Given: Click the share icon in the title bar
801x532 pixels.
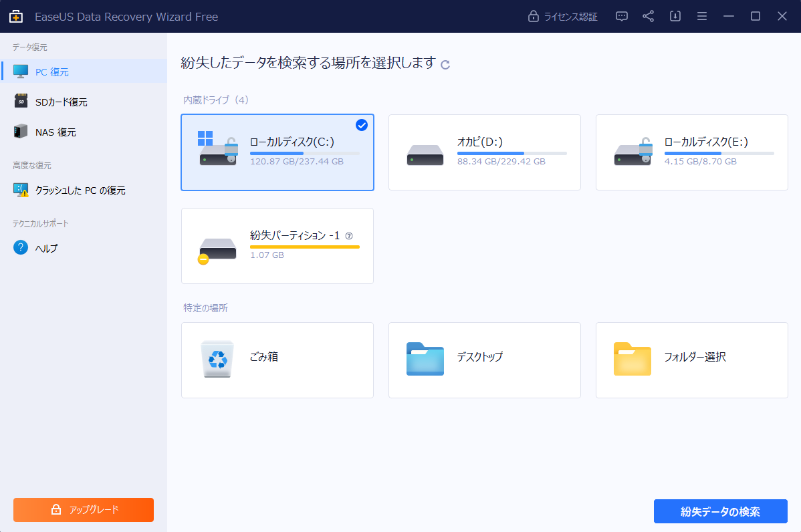Looking at the screenshot, I should [648, 15].
